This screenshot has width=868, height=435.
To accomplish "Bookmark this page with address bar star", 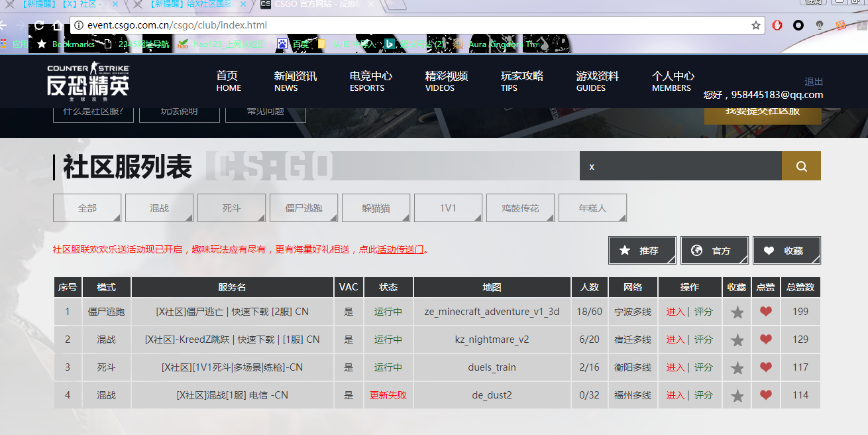I will point(755,25).
